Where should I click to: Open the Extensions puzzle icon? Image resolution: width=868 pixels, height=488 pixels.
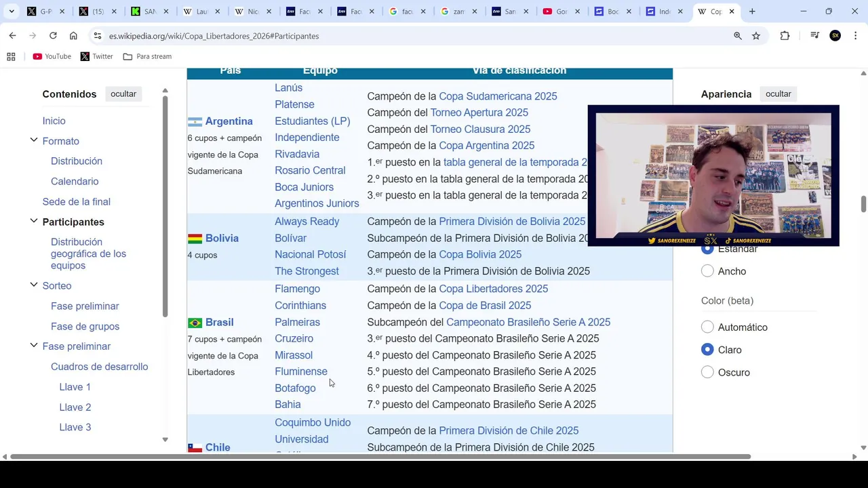click(785, 36)
